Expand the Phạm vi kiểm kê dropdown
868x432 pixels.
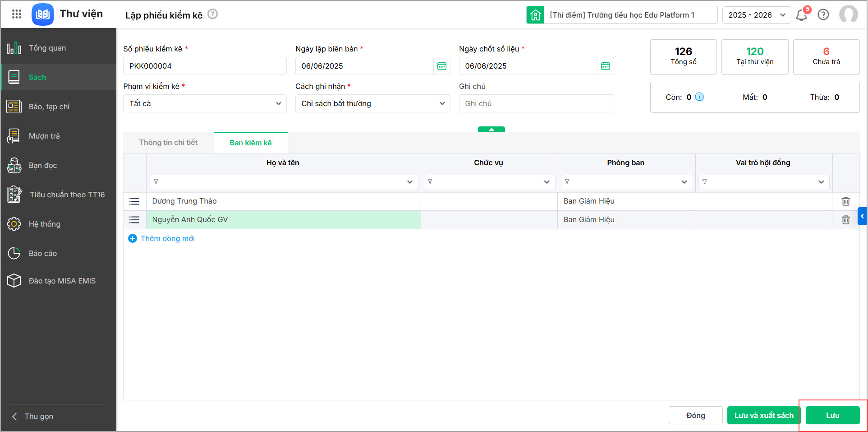tap(205, 103)
